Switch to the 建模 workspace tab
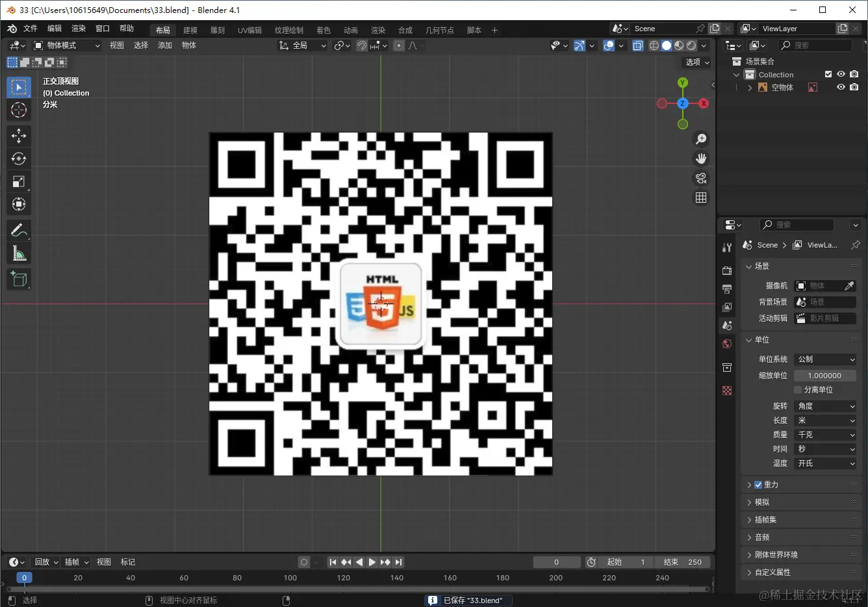This screenshot has height=607, width=868. (190, 31)
